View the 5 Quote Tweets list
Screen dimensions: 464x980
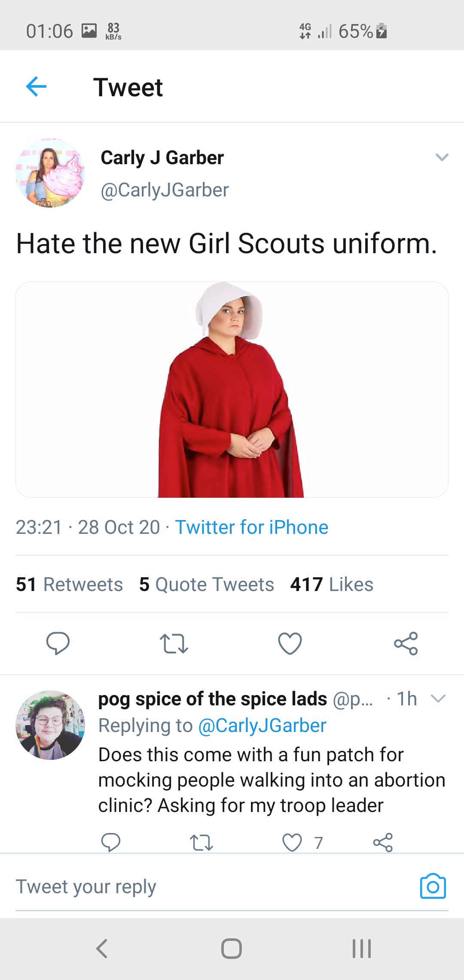tap(207, 585)
